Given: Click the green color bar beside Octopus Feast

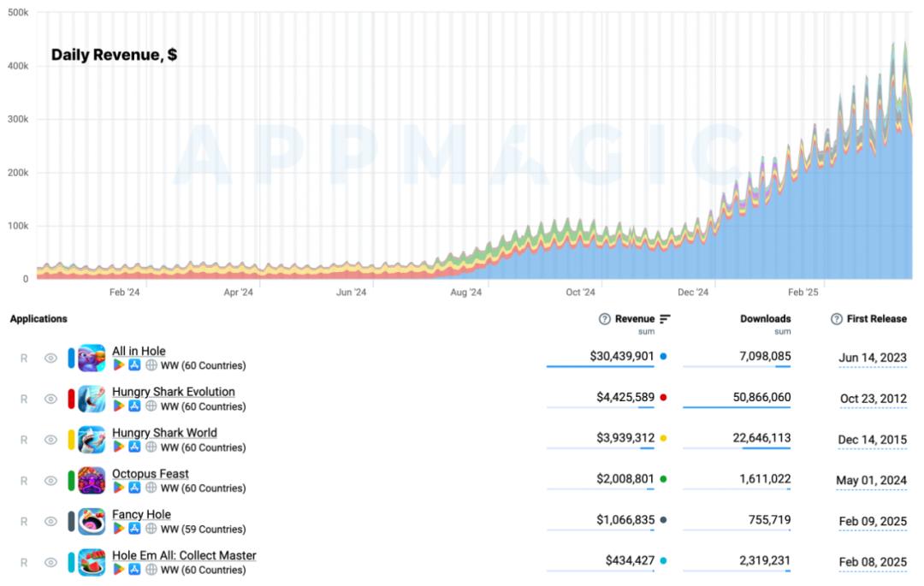Looking at the screenshot, I should 71,481.
